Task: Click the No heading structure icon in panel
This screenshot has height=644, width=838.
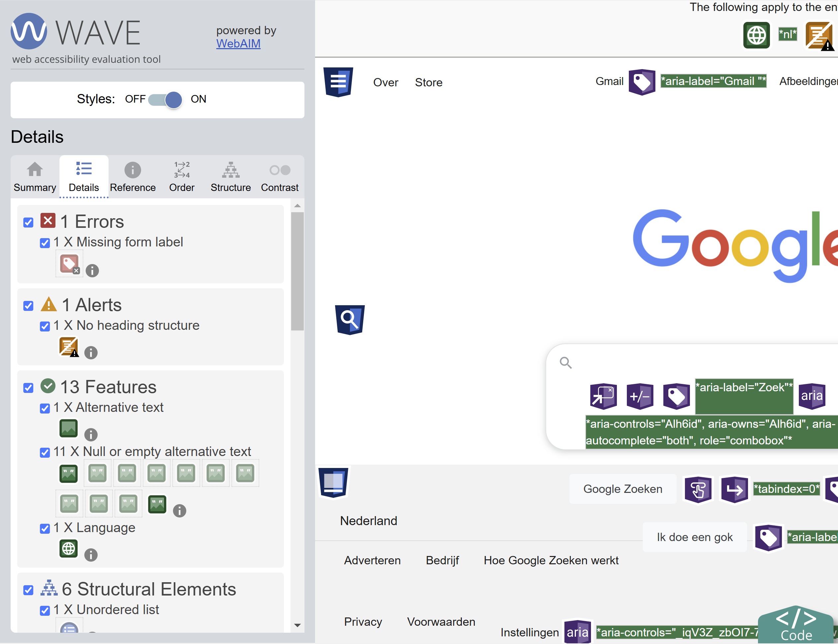Action: tap(69, 346)
